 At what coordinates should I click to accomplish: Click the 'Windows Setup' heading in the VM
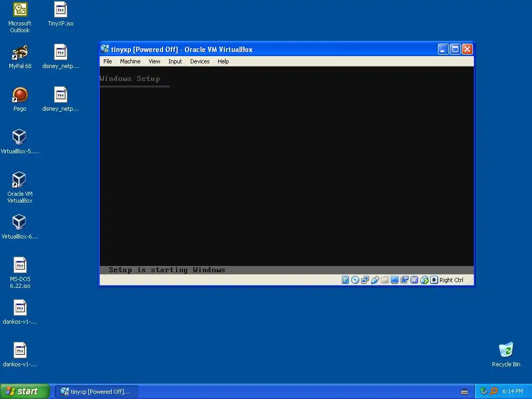(x=129, y=79)
